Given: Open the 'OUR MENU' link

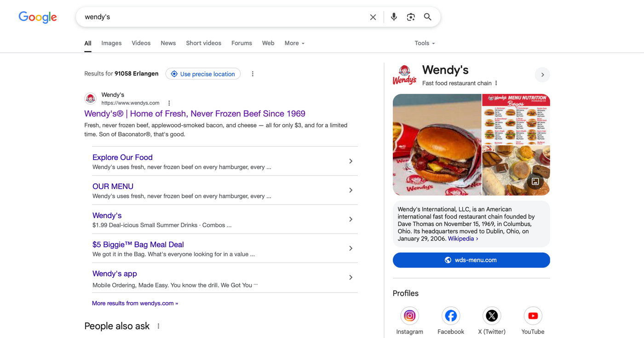Looking at the screenshot, I should click(113, 186).
